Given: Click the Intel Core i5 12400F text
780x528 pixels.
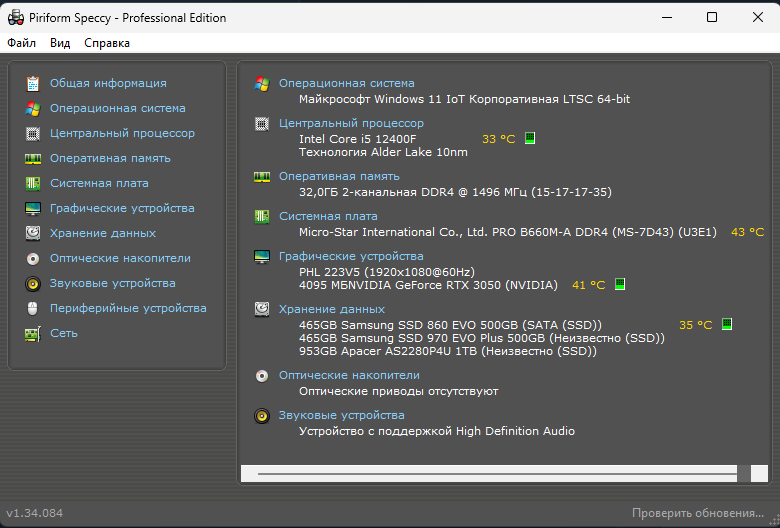Looking at the screenshot, I should click(358, 139).
